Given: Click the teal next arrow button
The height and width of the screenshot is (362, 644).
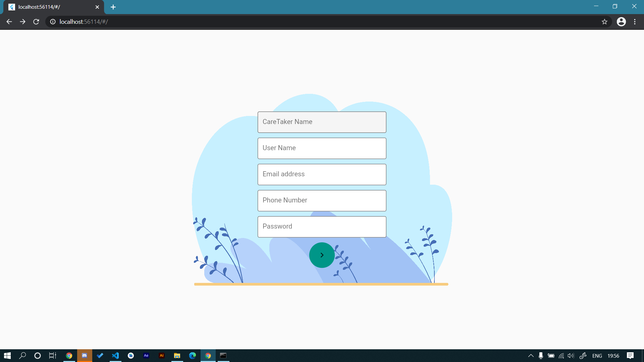Looking at the screenshot, I should [322, 255].
